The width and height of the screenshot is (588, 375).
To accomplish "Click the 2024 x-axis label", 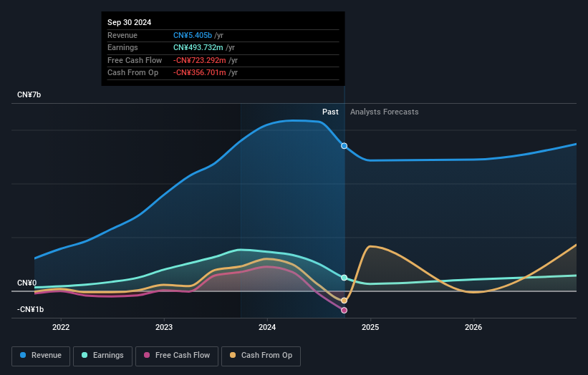I will point(267,327).
